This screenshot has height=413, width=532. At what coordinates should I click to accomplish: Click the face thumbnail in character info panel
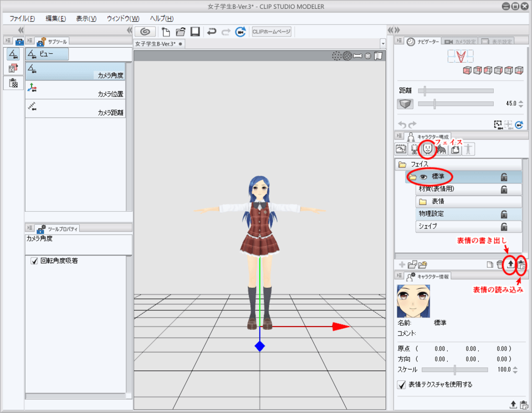(x=413, y=301)
